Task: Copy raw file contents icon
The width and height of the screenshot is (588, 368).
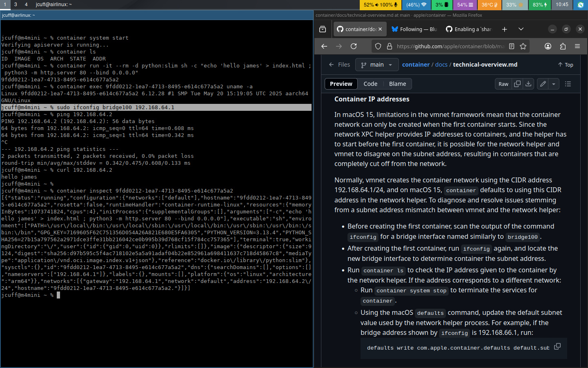Action: pos(517,84)
